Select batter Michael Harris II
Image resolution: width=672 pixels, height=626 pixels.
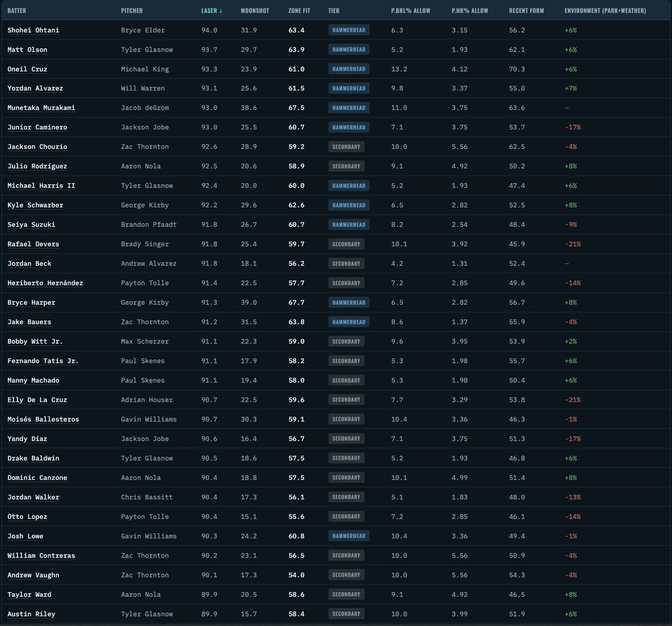(41, 186)
